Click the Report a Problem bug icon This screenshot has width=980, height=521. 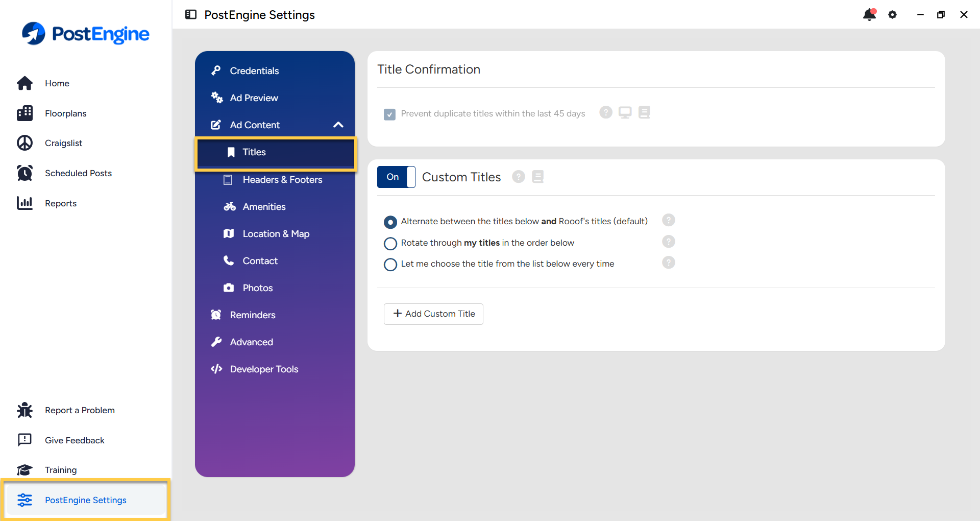[x=24, y=410]
